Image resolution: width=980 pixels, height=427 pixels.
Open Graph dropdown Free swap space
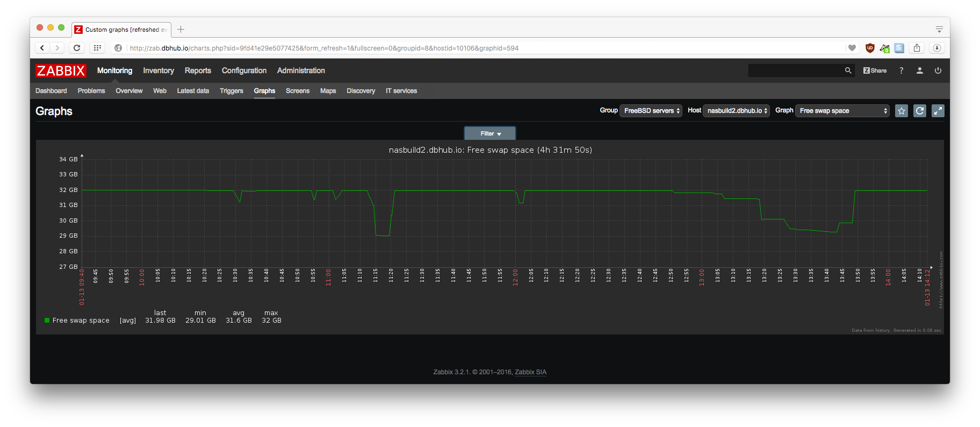click(x=842, y=111)
